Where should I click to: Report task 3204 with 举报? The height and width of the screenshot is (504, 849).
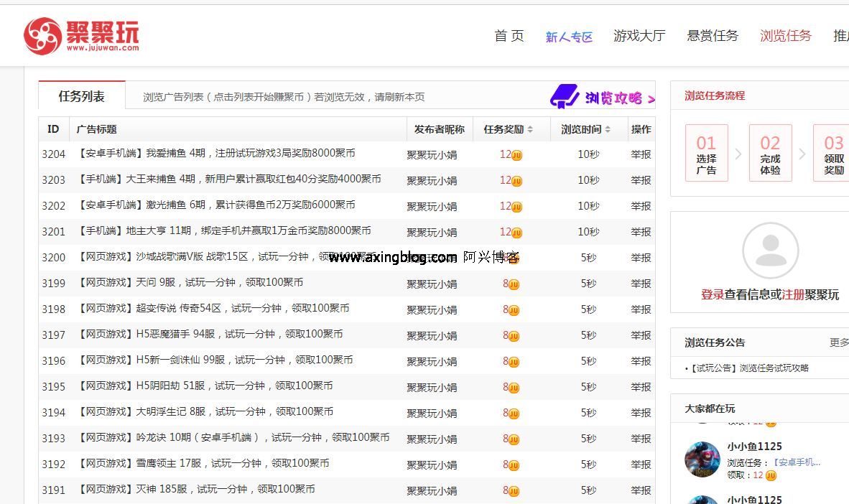641,154
